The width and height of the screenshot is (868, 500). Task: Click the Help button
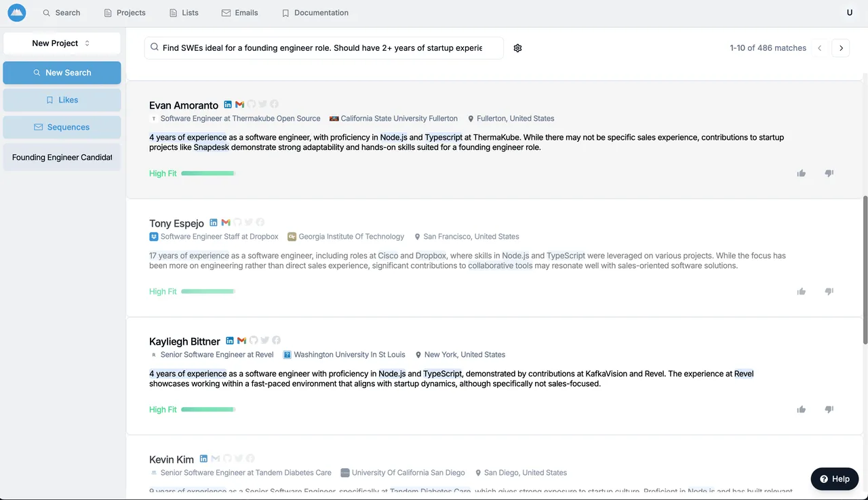(x=835, y=479)
